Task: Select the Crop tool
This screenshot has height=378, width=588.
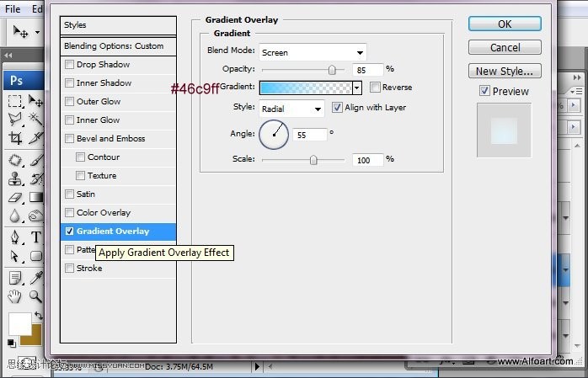Action: pos(15,138)
